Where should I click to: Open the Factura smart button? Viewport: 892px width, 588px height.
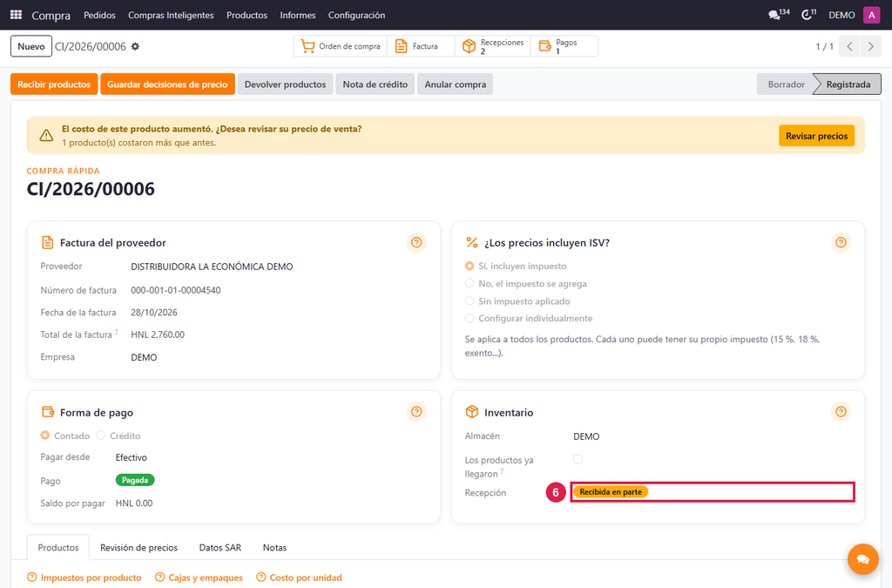(x=421, y=47)
